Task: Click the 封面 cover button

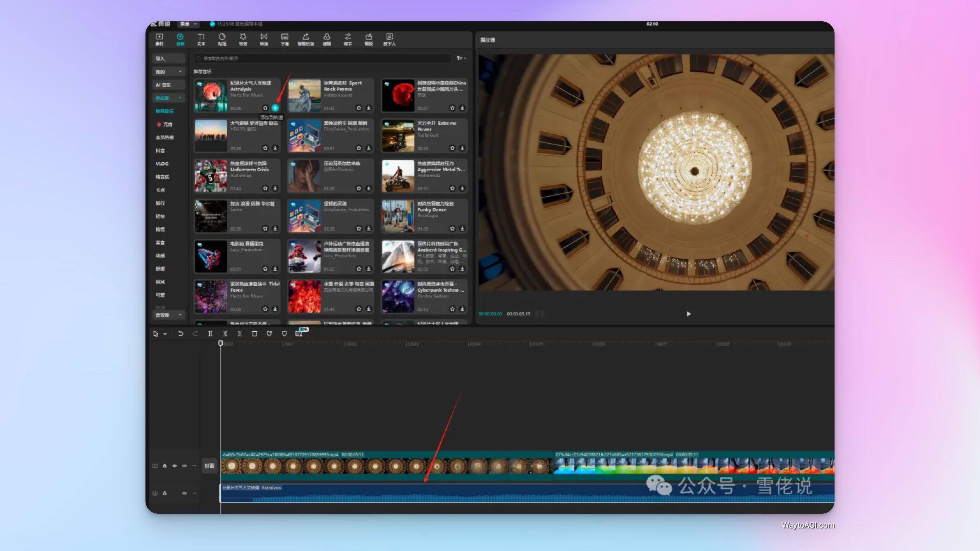Action: click(209, 466)
